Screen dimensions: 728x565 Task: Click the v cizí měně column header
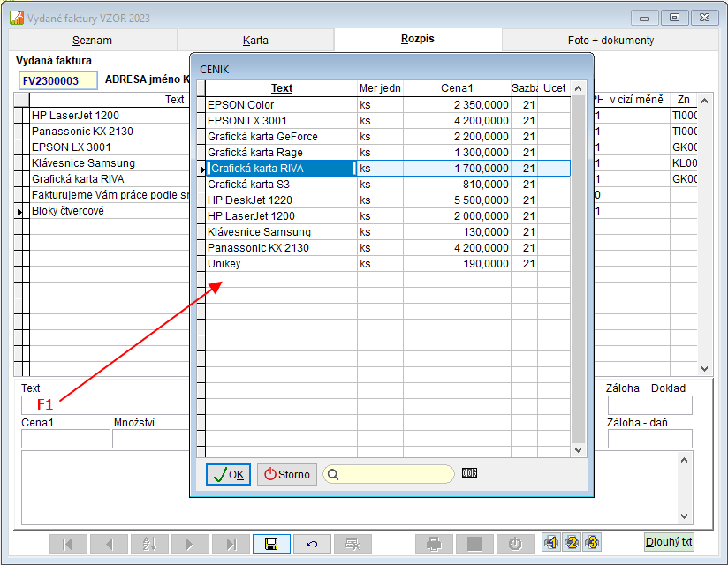coord(636,100)
